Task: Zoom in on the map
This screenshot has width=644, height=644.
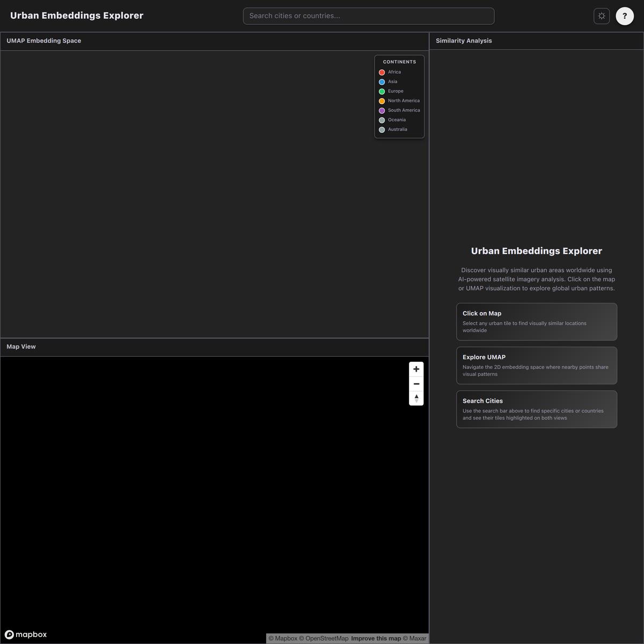Action: pos(416,369)
